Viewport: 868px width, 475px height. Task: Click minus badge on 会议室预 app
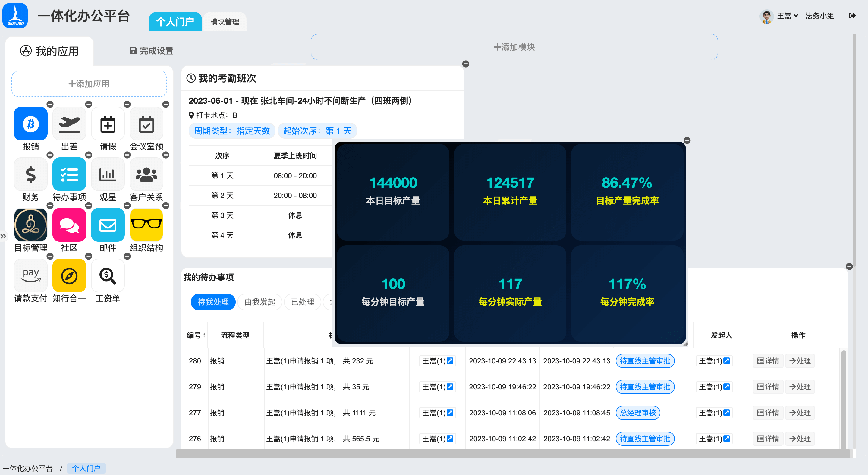click(x=165, y=104)
